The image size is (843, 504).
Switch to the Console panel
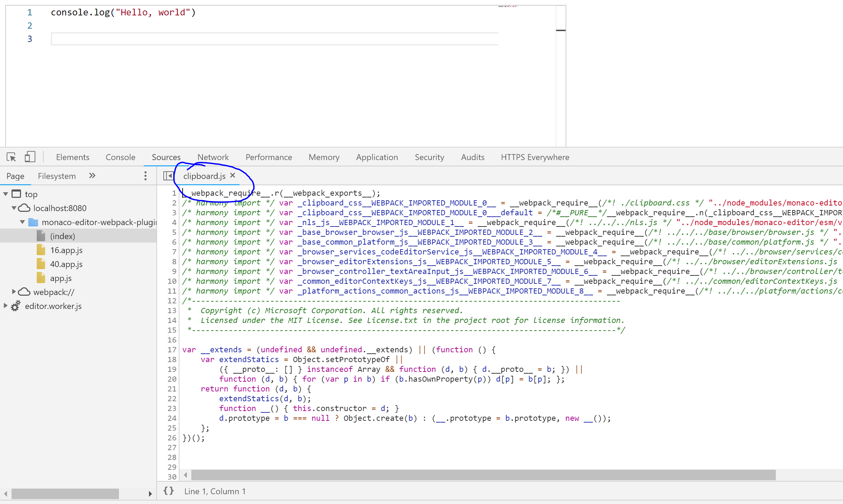120,157
